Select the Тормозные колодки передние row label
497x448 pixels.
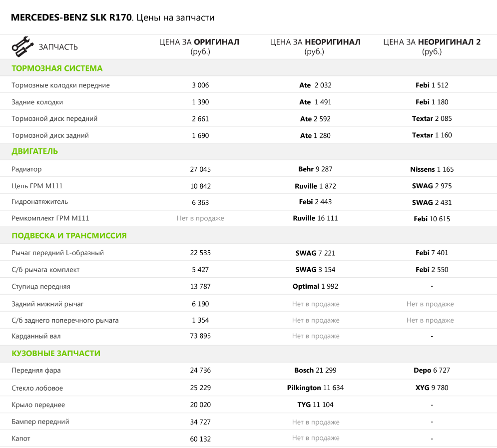pyautogui.click(x=60, y=85)
